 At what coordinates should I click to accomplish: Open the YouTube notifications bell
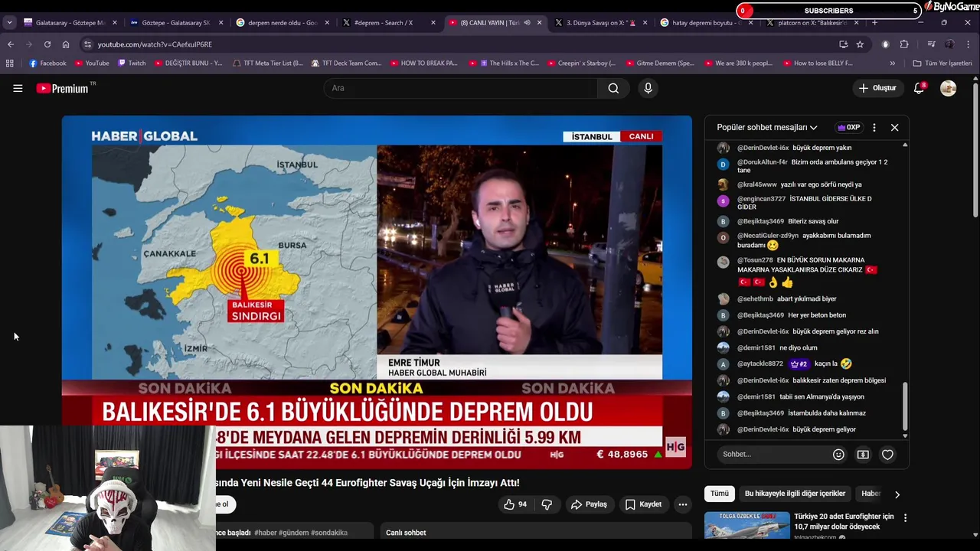(919, 88)
